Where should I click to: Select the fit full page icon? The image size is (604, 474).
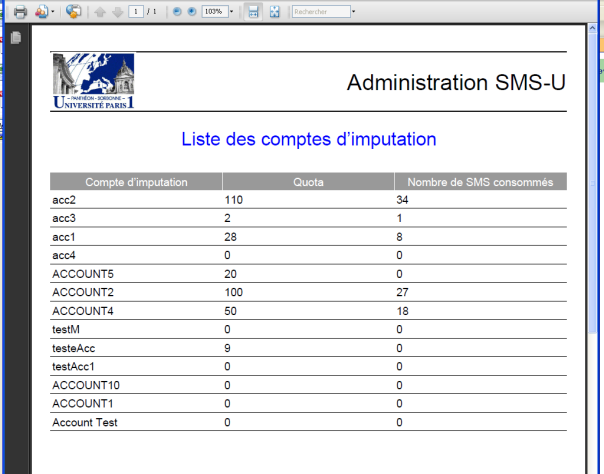(274, 12)
